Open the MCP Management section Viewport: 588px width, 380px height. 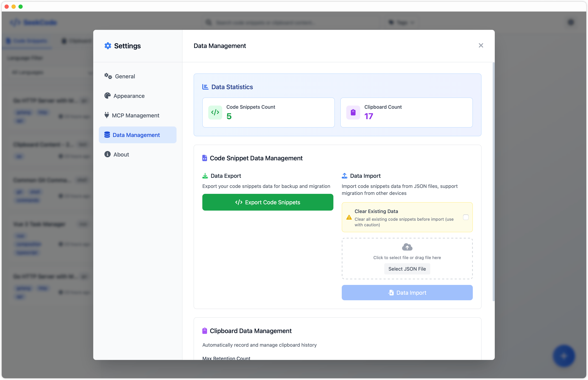coord(135,116)
